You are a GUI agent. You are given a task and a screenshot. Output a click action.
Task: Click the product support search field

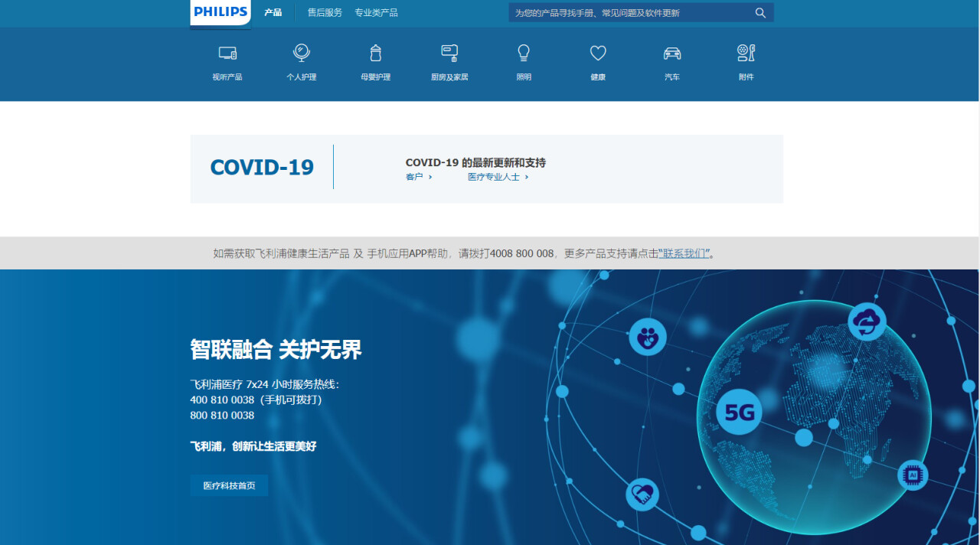coord(628,13)
